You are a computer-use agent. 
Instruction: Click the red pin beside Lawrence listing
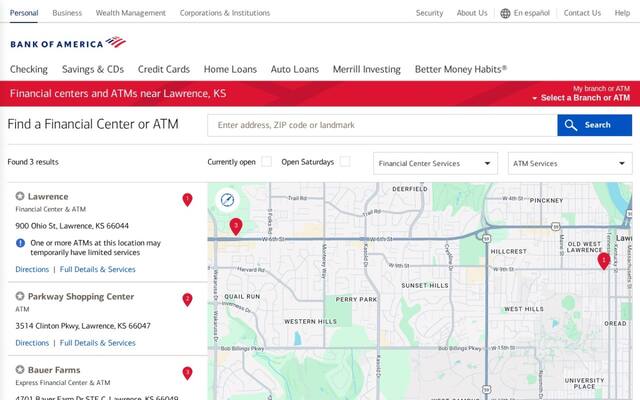point(187,200)
